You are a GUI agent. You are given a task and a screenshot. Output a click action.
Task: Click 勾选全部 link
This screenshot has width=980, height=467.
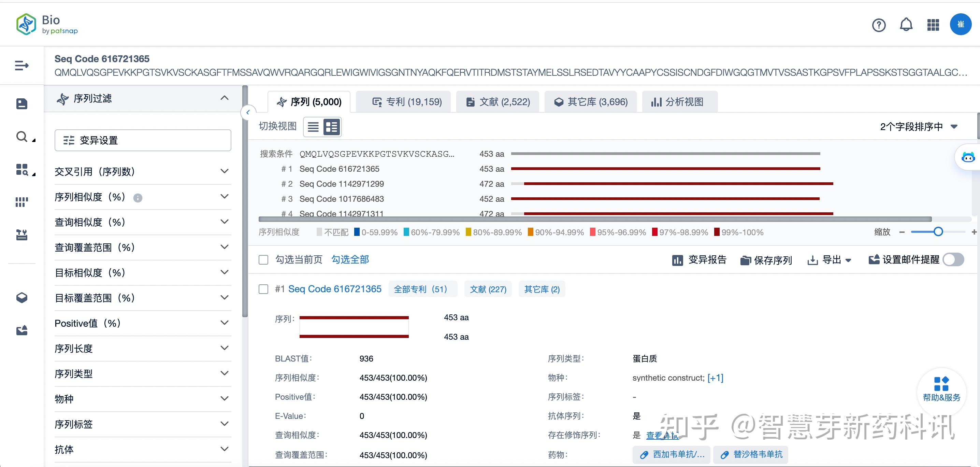(350, 259)
